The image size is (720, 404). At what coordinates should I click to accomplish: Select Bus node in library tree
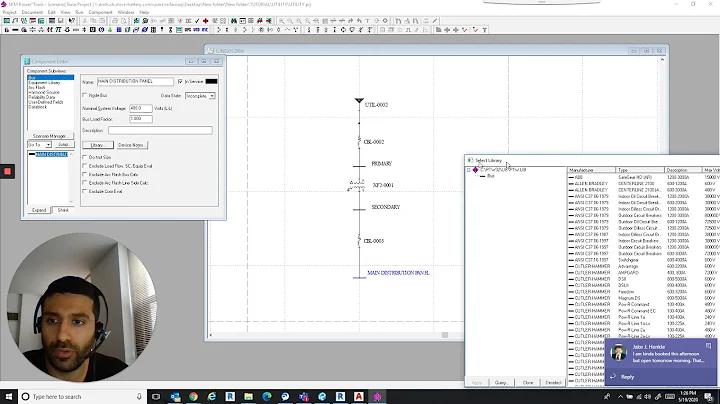coord(491,176)
